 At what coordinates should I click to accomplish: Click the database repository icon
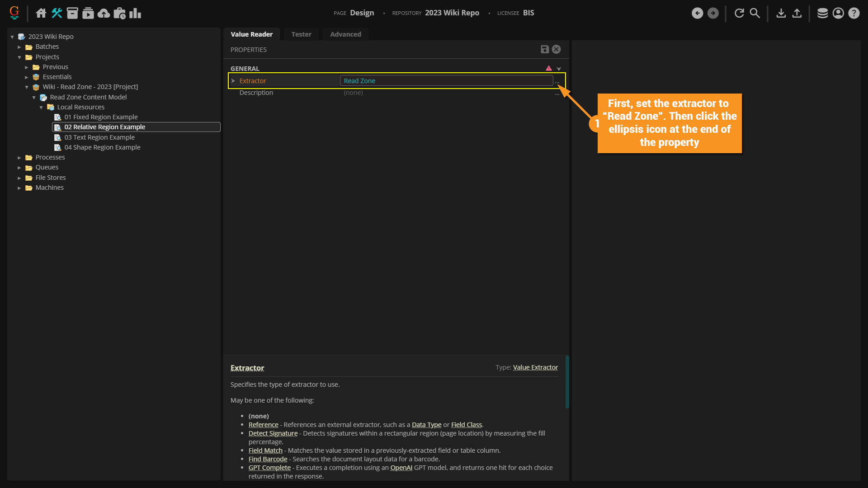(x=822, y=13)
